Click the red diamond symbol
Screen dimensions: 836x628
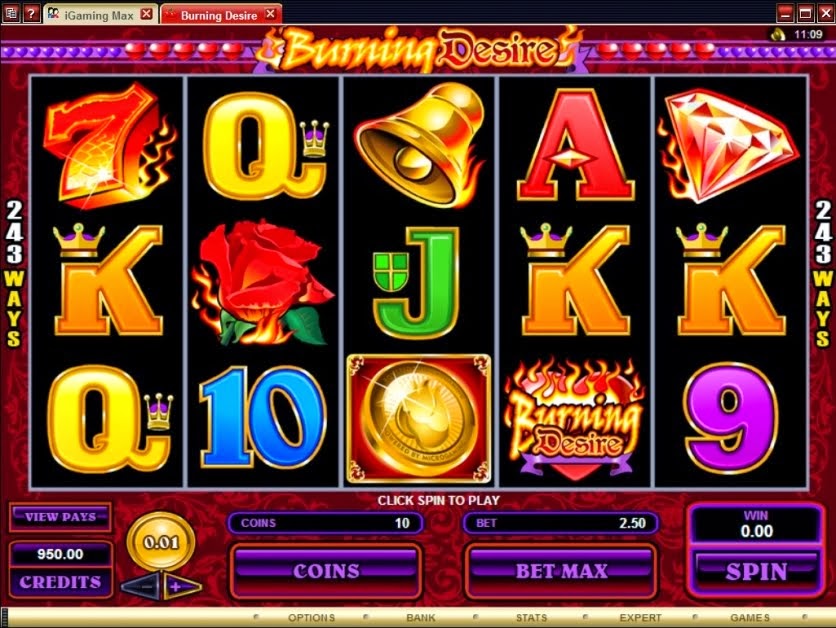pos(728,145)
